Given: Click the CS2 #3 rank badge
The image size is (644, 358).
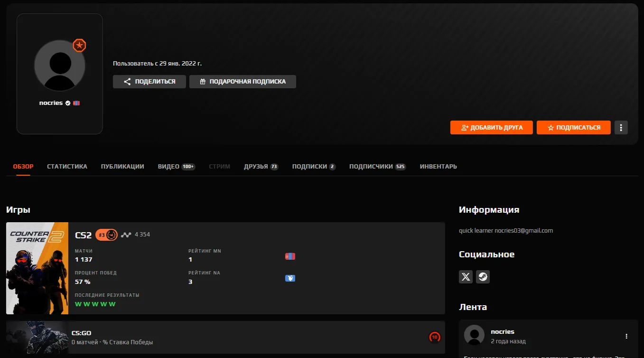Looking at the screenshot, I should click(106, 235).
